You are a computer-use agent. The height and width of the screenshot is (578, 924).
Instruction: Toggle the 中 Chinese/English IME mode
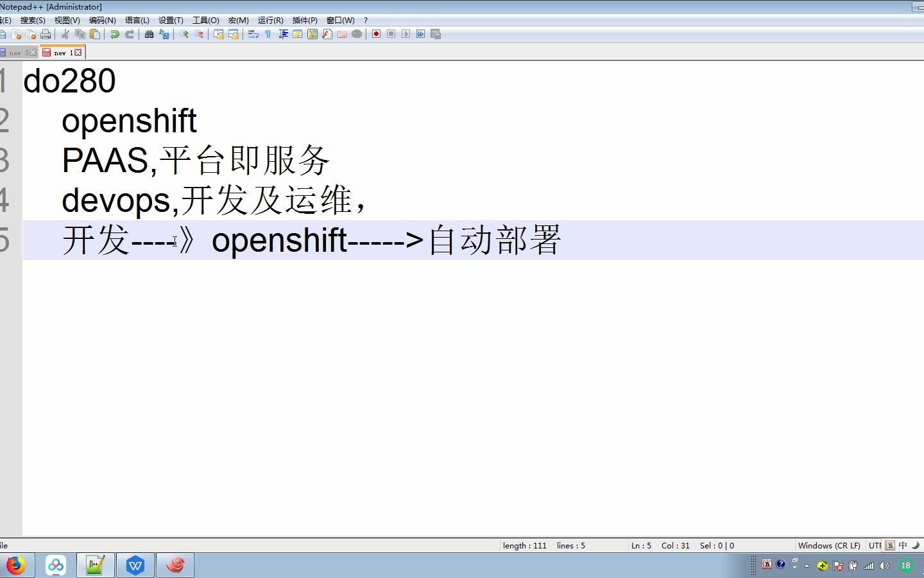(903, 545)
